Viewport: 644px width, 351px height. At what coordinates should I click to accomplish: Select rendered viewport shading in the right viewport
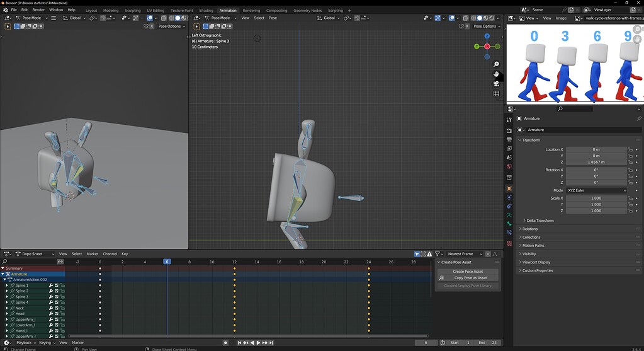492,18
